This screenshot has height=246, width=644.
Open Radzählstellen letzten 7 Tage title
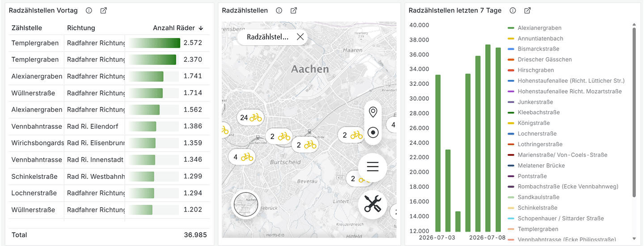[x=455, y=10]
